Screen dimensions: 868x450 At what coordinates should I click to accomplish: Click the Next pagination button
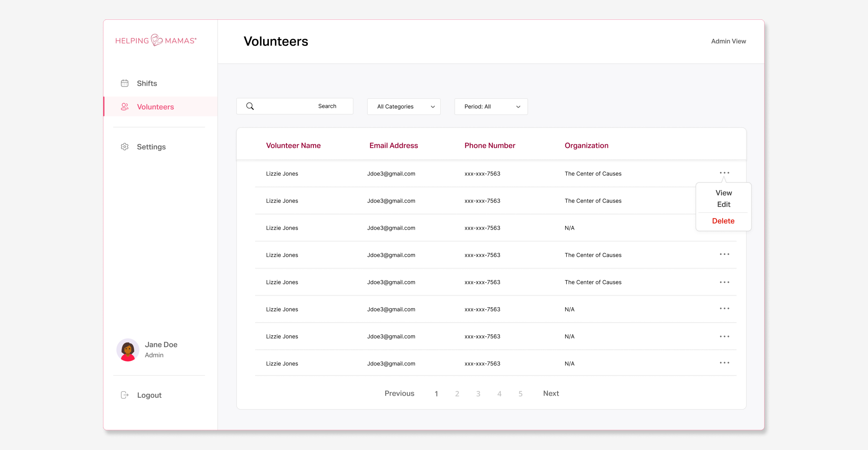pyautogui.click(x=551, y=393)
